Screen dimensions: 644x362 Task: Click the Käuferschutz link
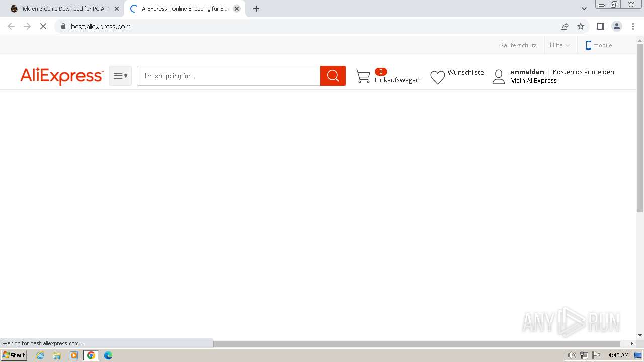pos(518,45)
